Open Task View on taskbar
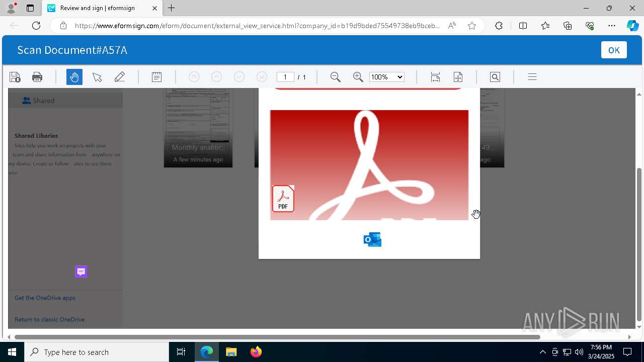644x362 pixels. click(181, 352)
